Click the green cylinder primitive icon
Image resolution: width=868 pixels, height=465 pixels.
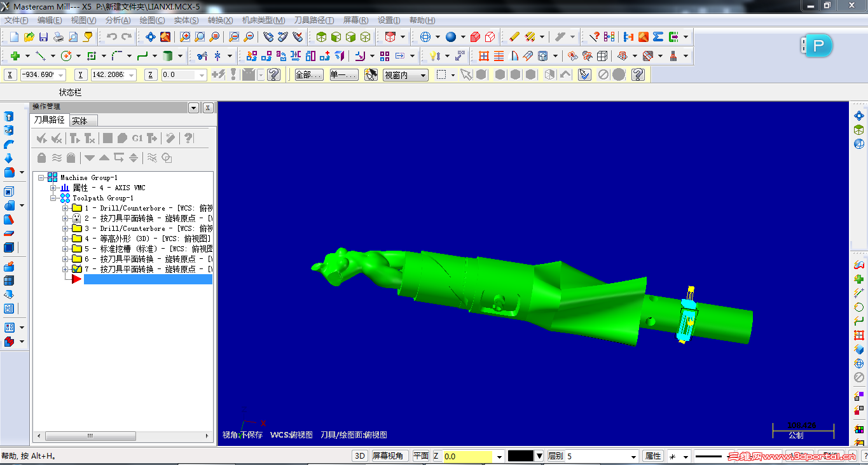tap(168, 56)
